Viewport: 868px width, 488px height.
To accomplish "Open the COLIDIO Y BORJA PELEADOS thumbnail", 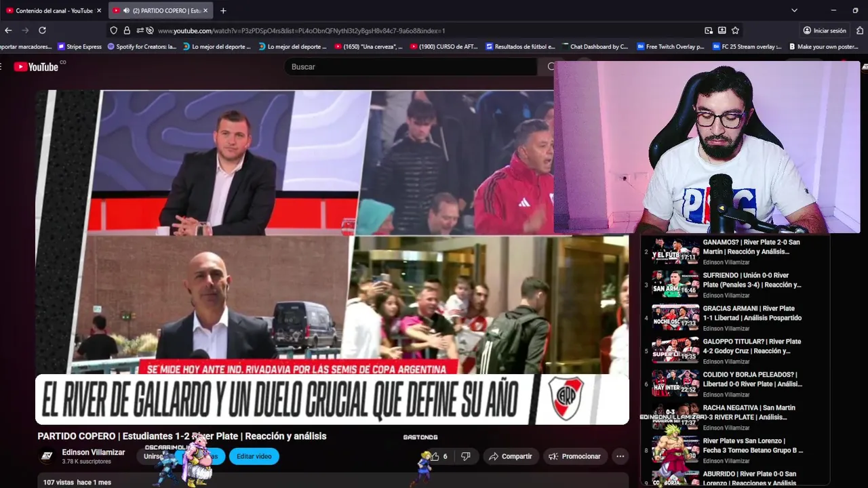I will click(x=675, y=384).
